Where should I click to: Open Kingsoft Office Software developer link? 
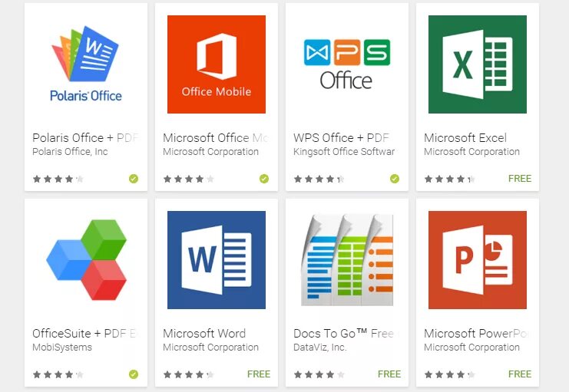(x=344, y=152)
